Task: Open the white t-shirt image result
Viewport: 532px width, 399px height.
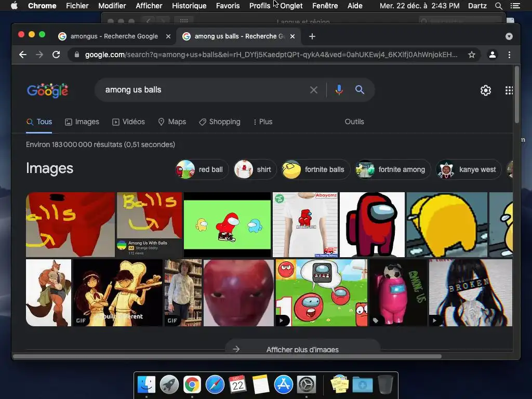Action: click(x=305, y=224)
